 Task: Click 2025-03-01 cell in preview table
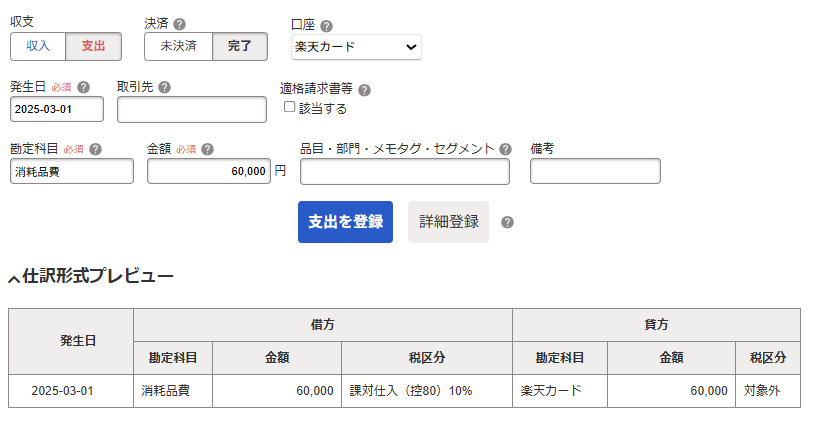tap(71, 391)
